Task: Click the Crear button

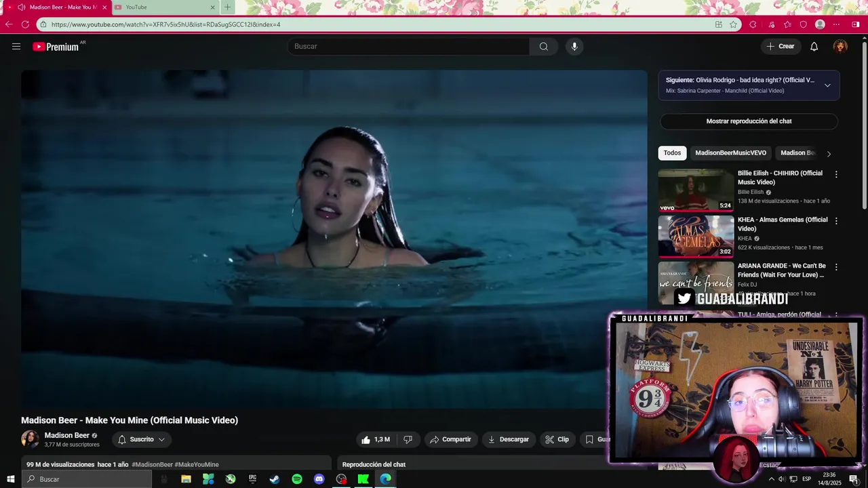Action: point(781,46)
